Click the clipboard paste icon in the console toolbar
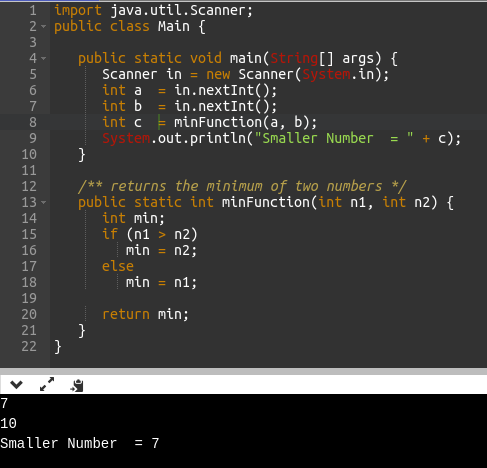Screen dimensions: 487x468 click(x=77, y=385)
